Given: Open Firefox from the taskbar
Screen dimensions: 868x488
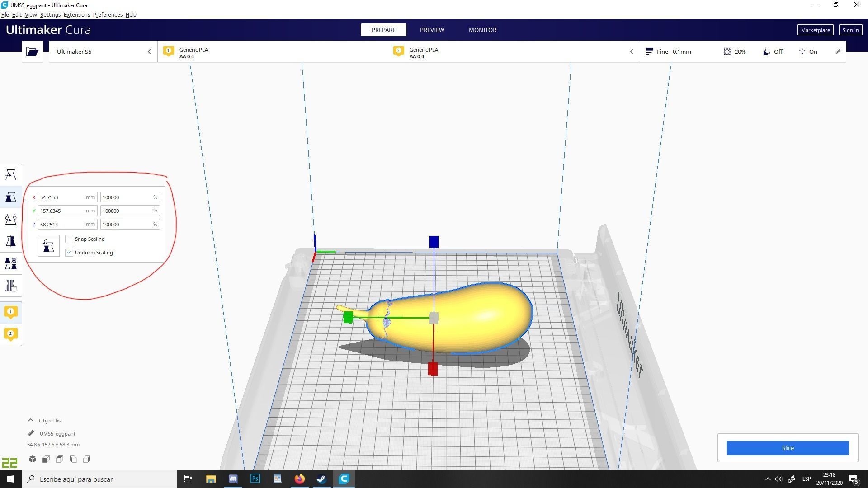Looking at the screenshot, I should [300, 479].
